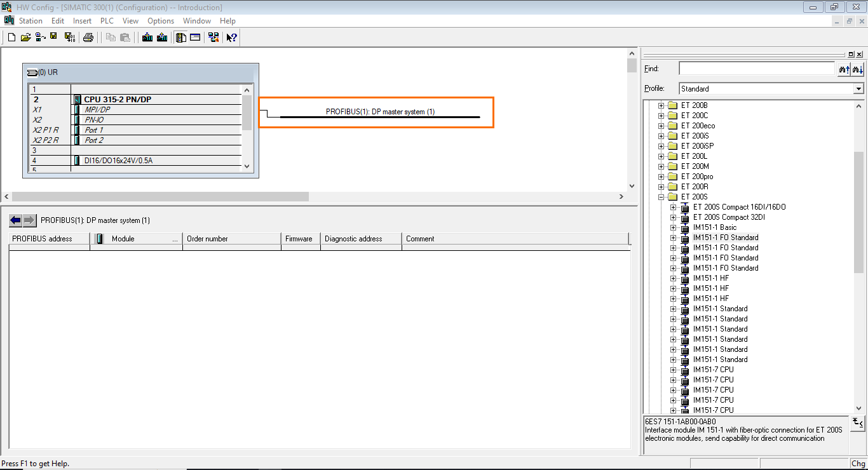This screenshot has width=868, height=470.
Task: Click the rack view vertical scrollbar down arrow
Action: click(x=247, y=166)
